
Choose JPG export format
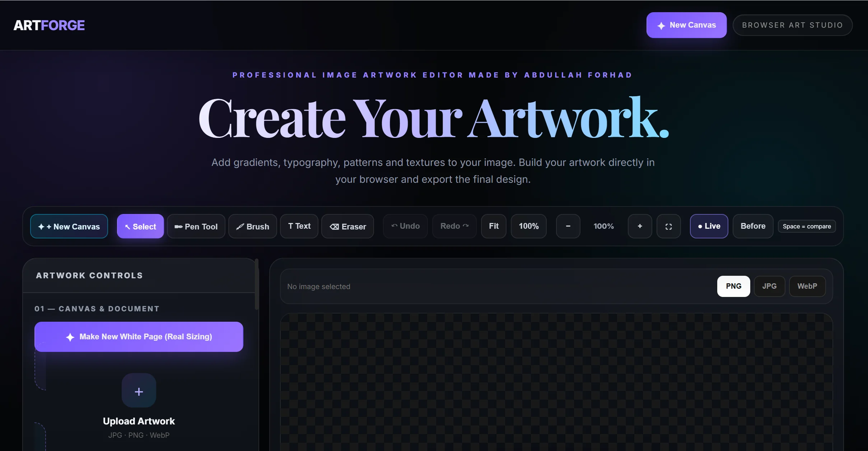pos(770,286)
